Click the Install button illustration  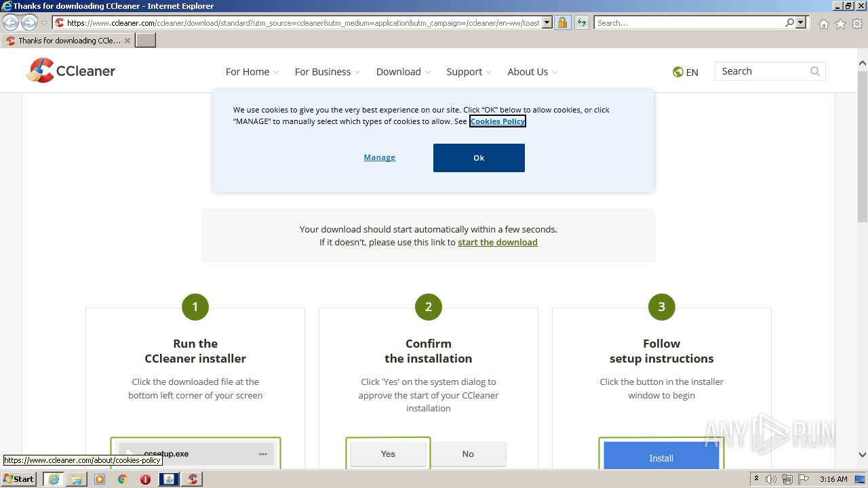[x=661, y=456]
